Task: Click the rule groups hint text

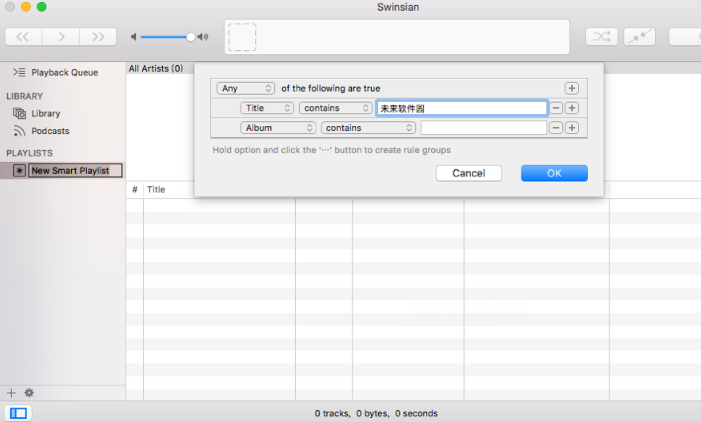Action: (331, 150)
